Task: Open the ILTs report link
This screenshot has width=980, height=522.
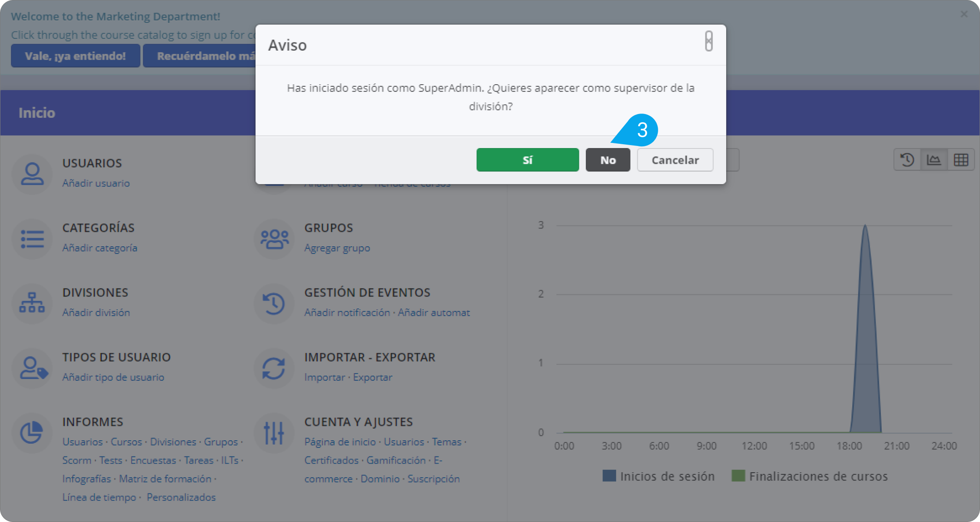Action: pyautogui.click(x=230, y=460)
